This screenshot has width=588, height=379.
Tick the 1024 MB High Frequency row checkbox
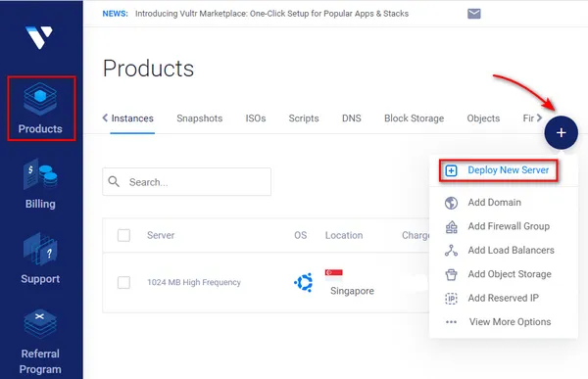(123, 282)
